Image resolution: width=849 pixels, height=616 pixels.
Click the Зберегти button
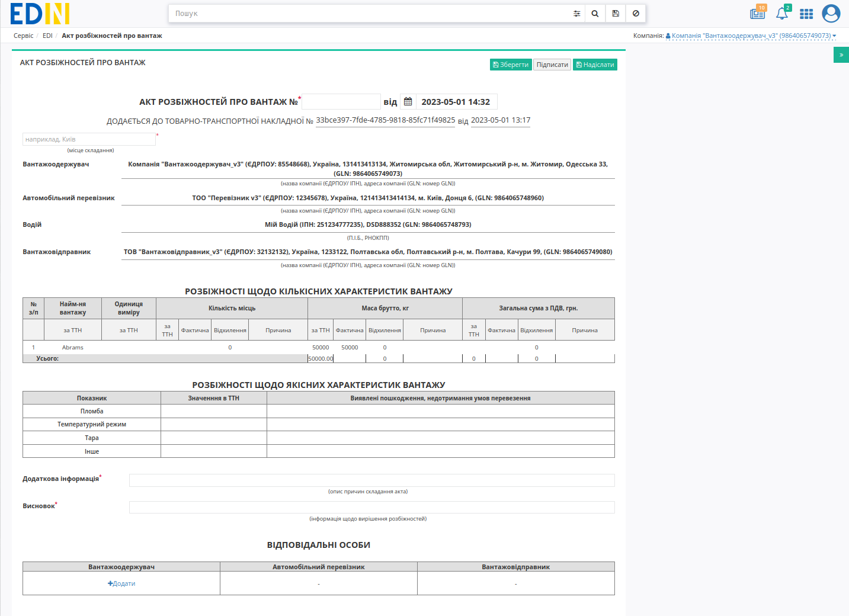click(x=511, y=65)
